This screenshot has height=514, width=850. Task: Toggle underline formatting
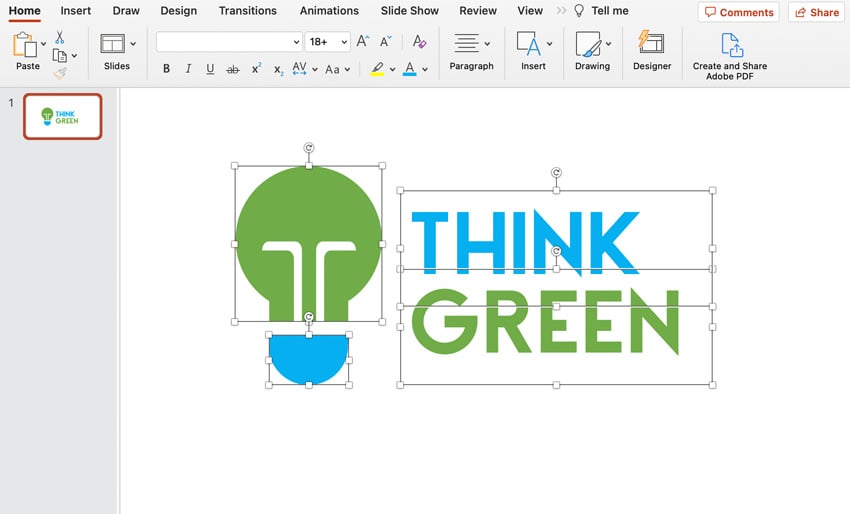[x=210, y=69]
